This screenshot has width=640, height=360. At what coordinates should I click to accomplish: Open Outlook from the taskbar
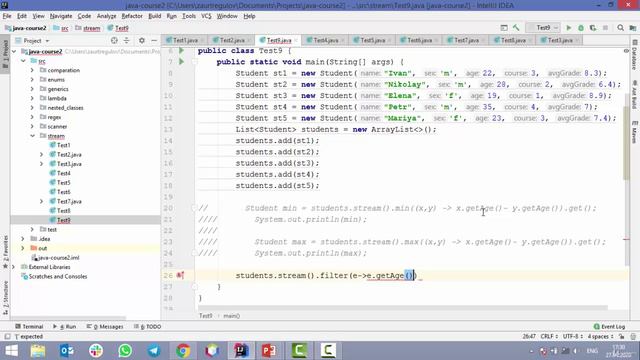coord(67,351)
